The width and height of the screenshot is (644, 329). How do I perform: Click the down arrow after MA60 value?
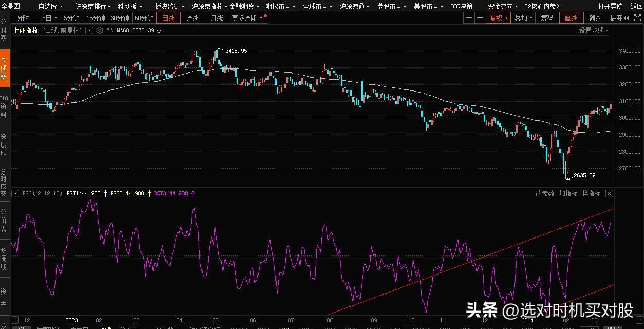(159, 31)
